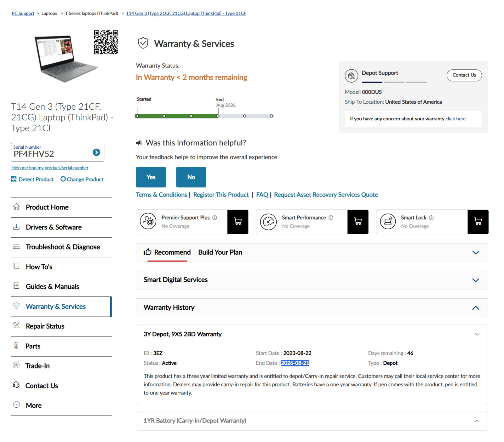504x442 pixels.
Task: Open Request Asset Recovery Services Quote link
Action: point(326,195)
